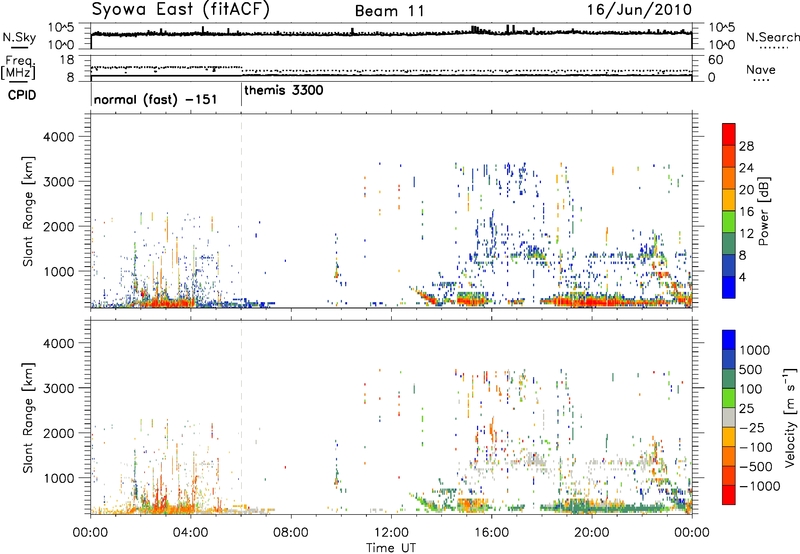Click the '12:00' time tick label
The width and height of the screenshot is (800, 554).
tap(391, 533)
